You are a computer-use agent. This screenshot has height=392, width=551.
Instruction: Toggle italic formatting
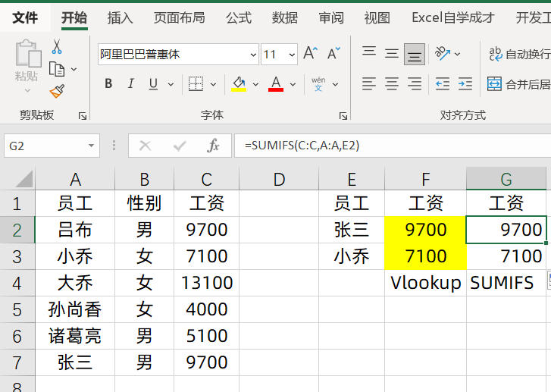(x=130, y=83)
